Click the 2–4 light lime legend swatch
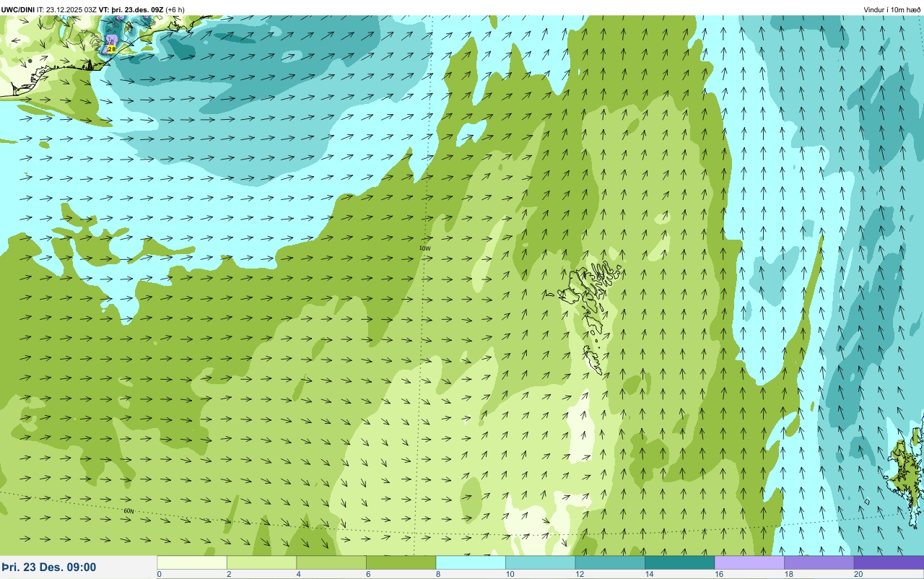924x579 pixels. click(261, 562)
